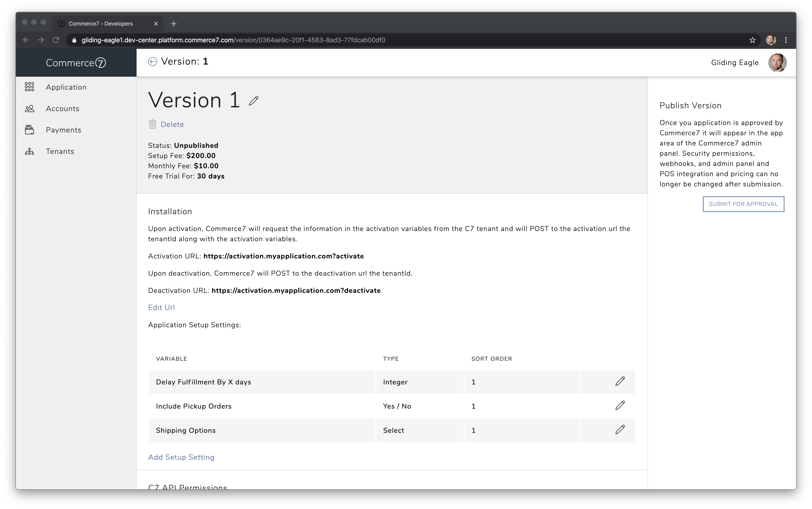Bookmark this page with the star icon

coord(753,40)
